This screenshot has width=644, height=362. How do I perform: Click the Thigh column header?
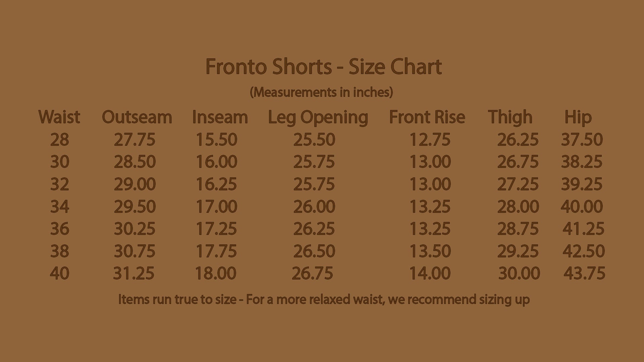point(510,117)
